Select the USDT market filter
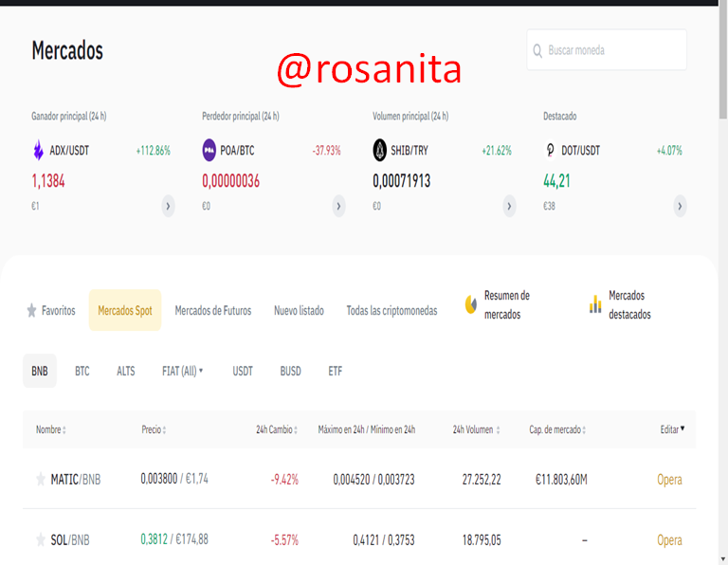The width and height of the screenshot is (728, 565). tap(243, 371)
